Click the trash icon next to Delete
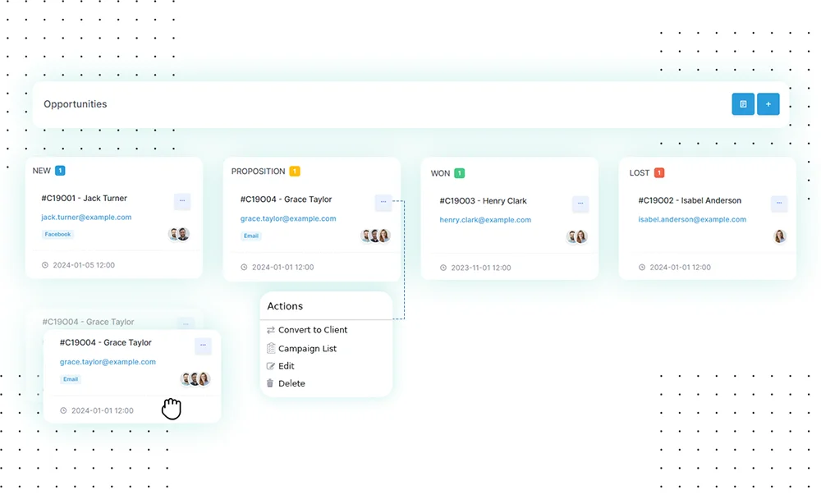The height and width of the screenshot is (504, 821). 271,383
